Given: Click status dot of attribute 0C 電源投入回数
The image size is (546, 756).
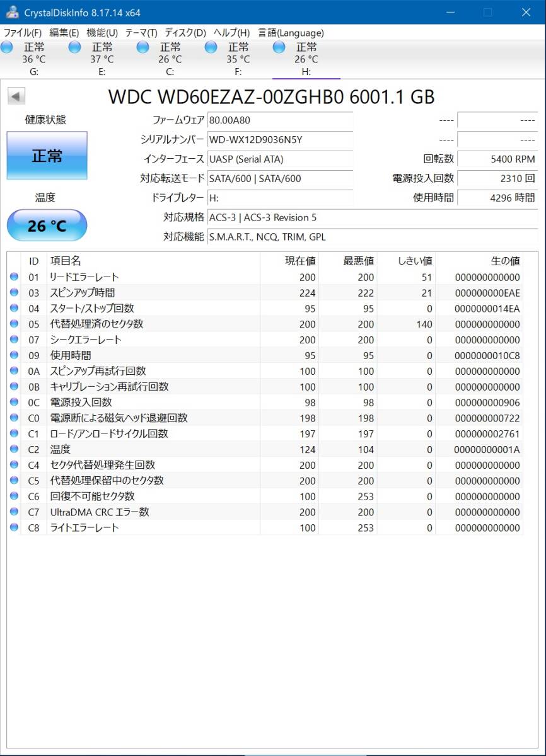Looking at the screenshot, I should click(x=14, y=403).
